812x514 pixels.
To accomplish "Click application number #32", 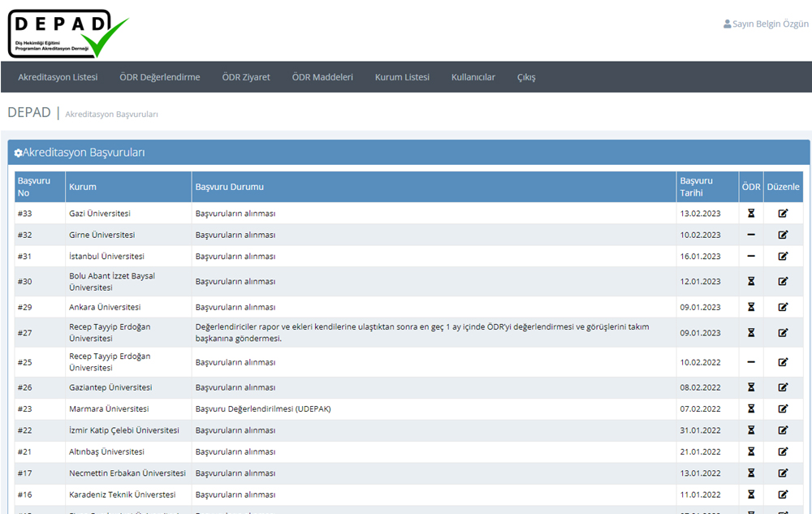I will (x=25, y=235).
